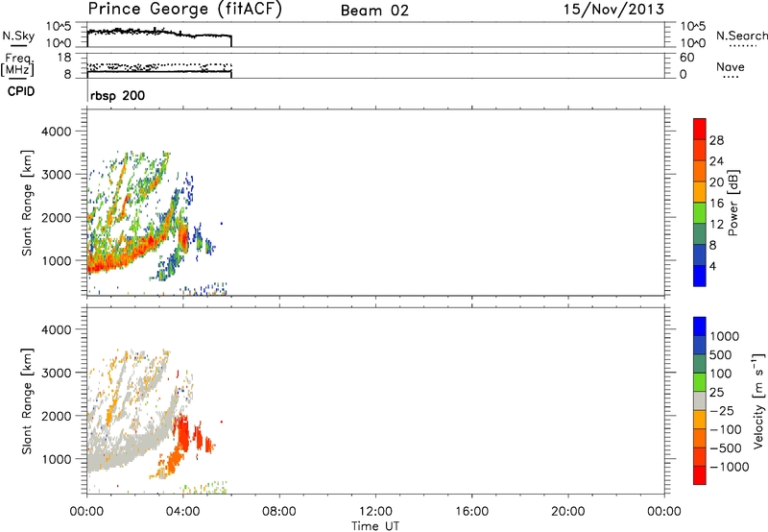The height and width of the screenshot is (532, 768).
Task: Click the Velocity [m s-1] color bar label
Action: pos(758,400)
